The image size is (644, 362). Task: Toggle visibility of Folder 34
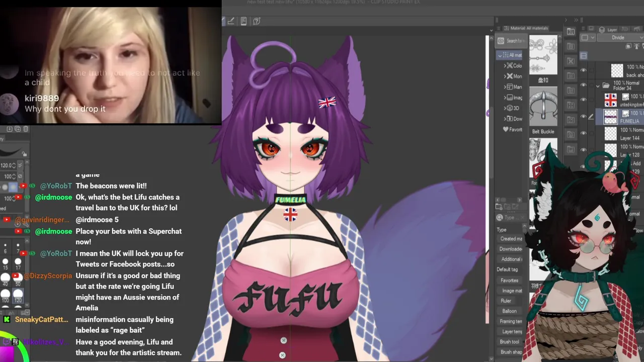tap(583, 85)
